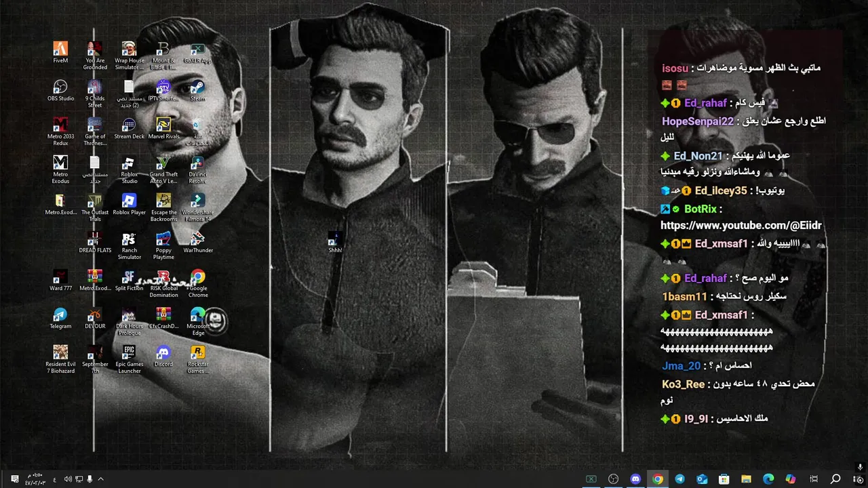Show hidden system tray icons chevron
Screen dimensions: 868x488
(x=100, y=479)
